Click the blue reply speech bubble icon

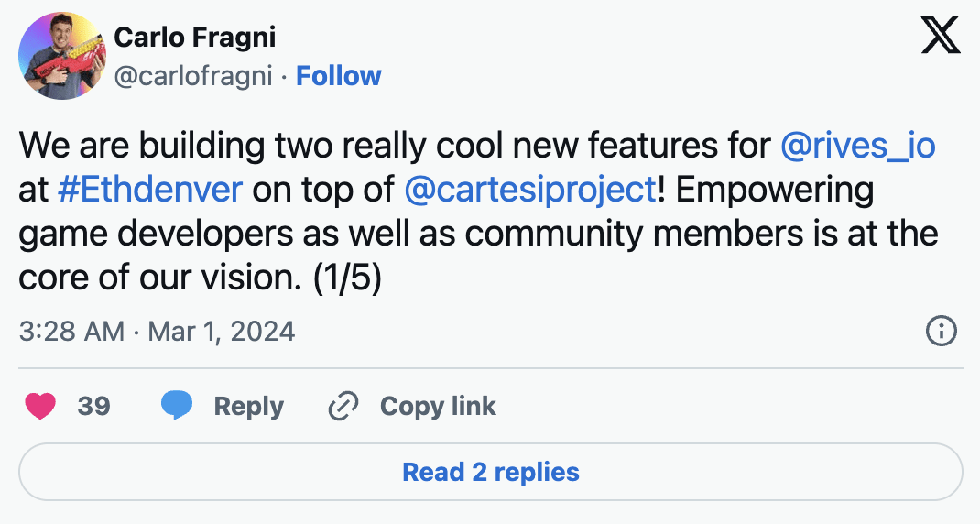177,406
